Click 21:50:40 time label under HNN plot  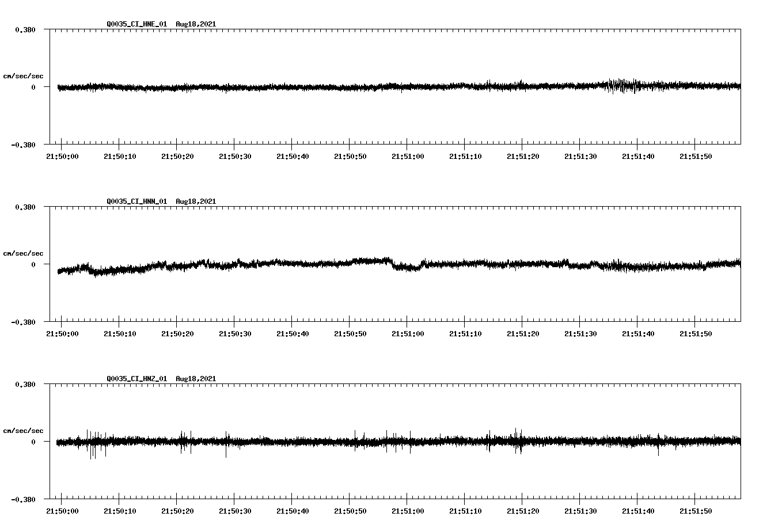(x=293, y=334)
